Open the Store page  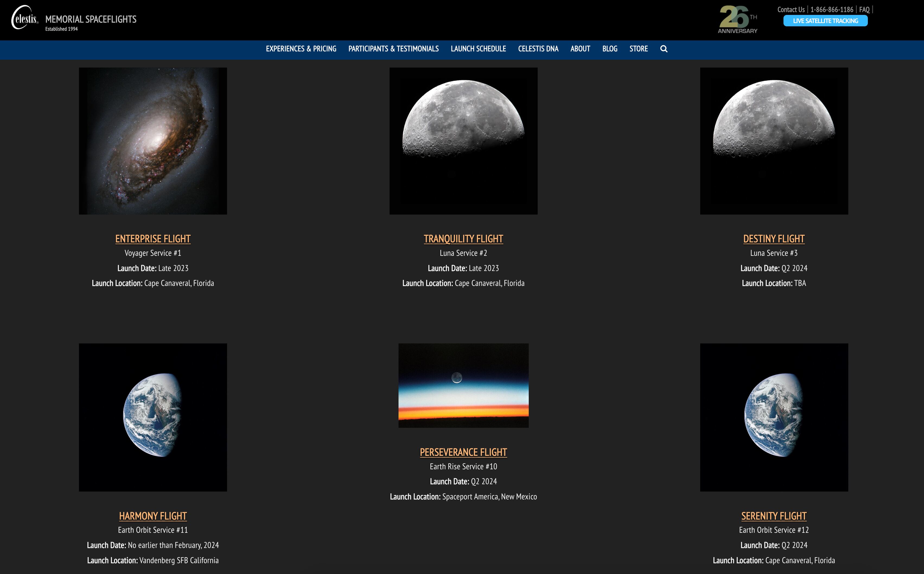639,49
